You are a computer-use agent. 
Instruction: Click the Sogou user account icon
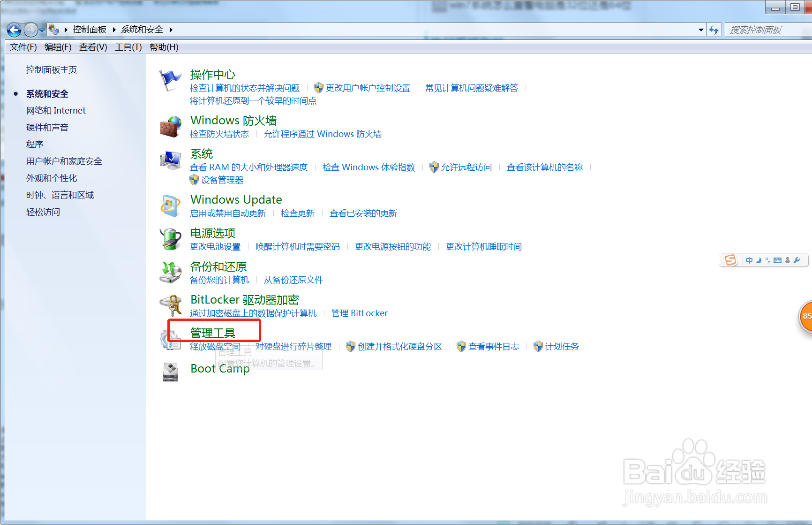[788, 260]
